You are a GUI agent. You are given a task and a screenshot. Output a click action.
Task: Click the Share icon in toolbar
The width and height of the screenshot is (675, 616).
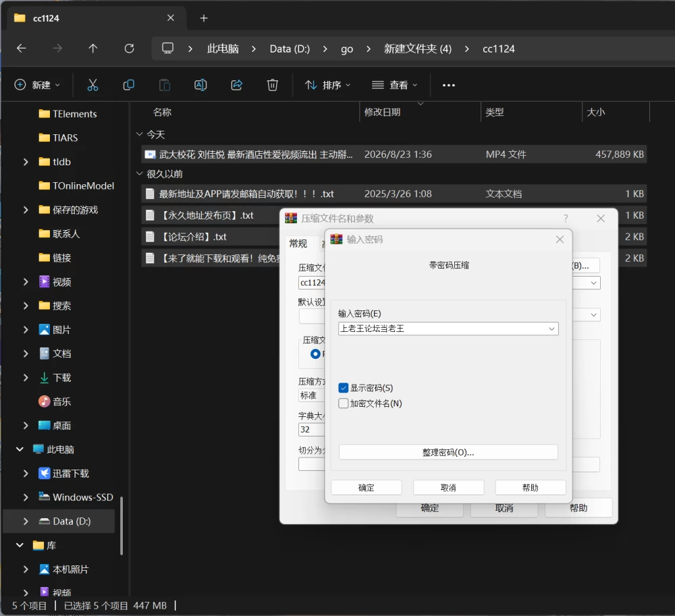[x=237, y=85]
